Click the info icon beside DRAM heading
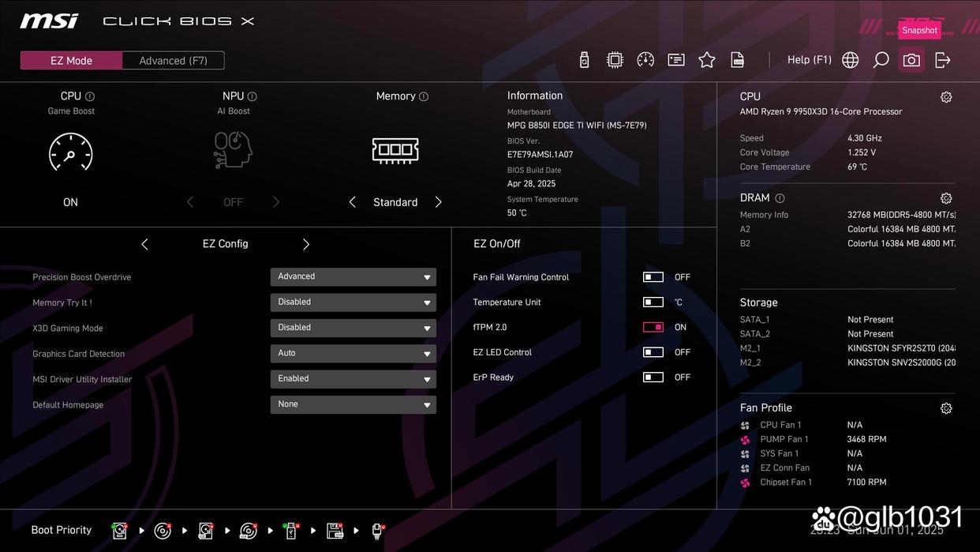 [x=780, y=198]
